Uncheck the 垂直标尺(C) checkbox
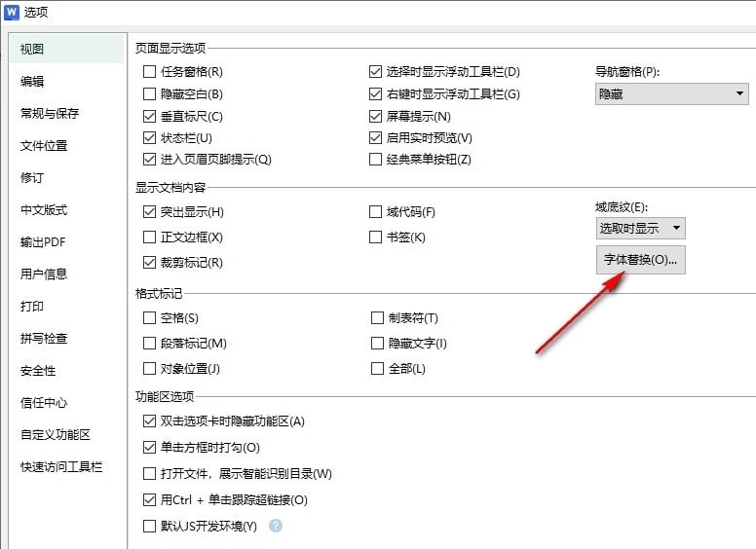 pos(149,116)
